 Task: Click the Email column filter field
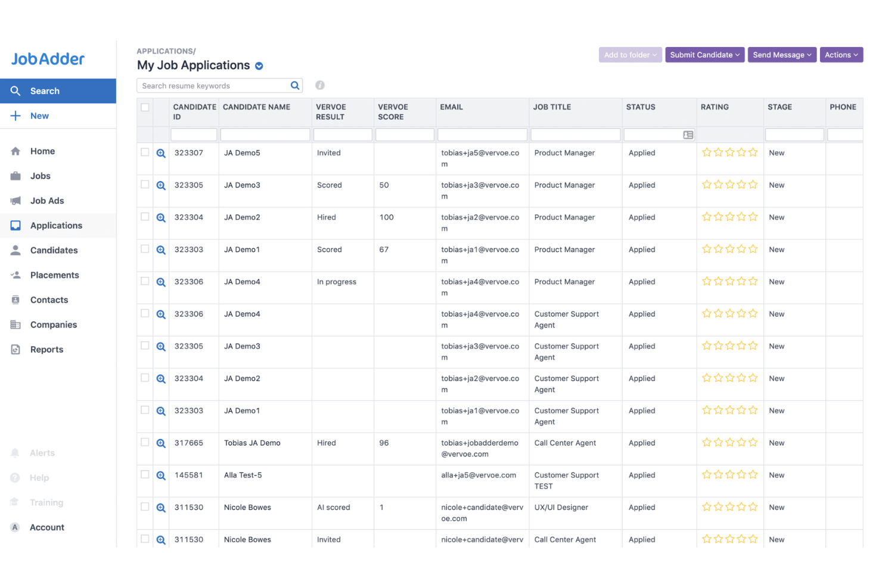pyautogui.click(x=482, y=135)
